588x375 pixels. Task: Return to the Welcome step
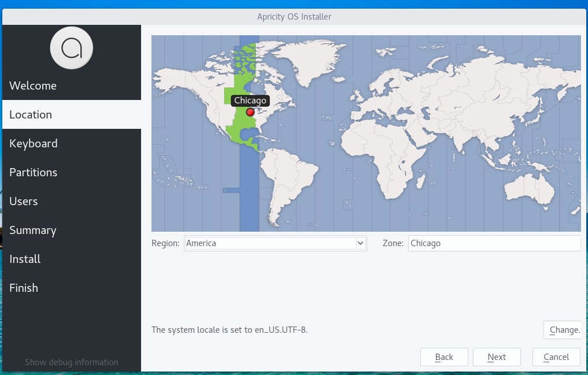(x=33, y=86)
